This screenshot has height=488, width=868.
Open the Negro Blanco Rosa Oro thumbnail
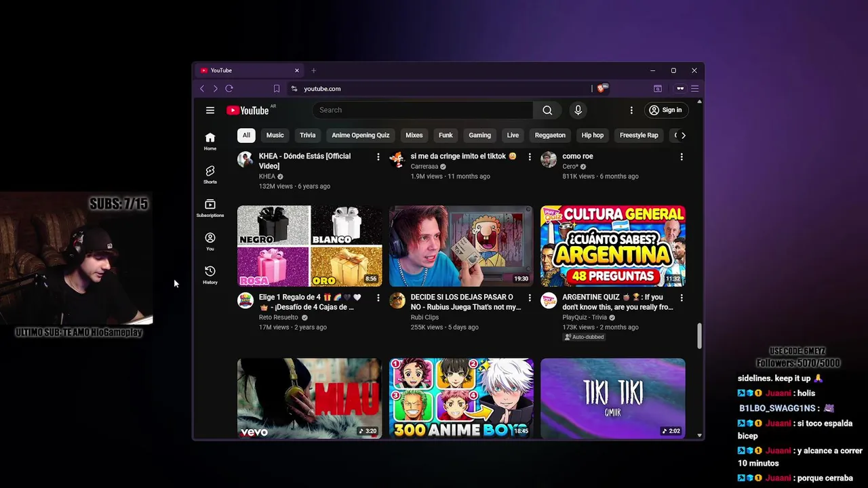coord(309,246)
